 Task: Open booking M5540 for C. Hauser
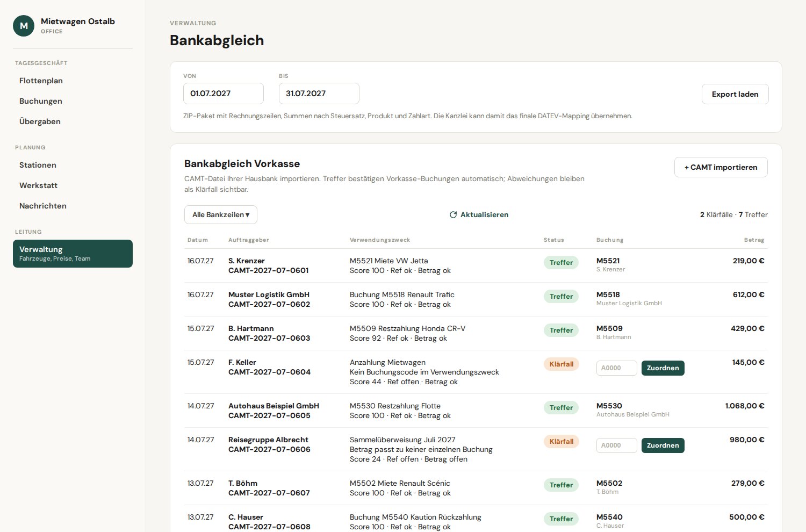(x=609, y=517)
